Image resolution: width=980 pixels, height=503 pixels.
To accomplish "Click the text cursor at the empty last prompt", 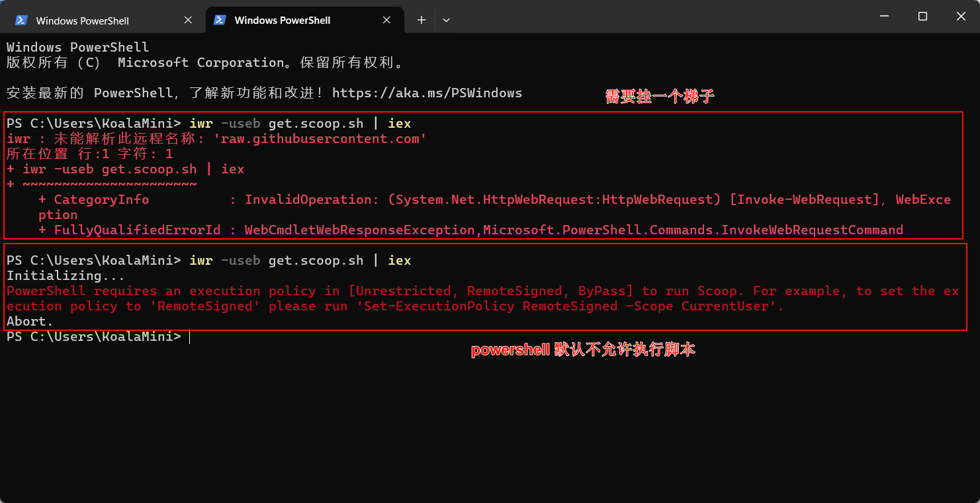I will pos(189,337).
